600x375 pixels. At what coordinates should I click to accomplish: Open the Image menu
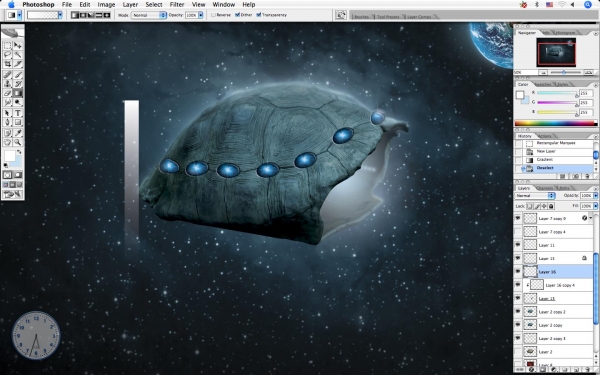click(x=106, y=5)
